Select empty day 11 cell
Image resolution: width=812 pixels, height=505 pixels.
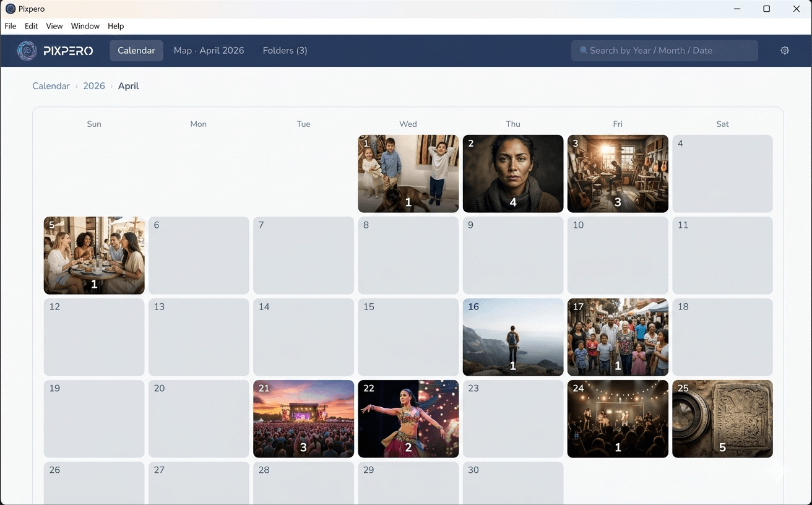pos(722,256)
